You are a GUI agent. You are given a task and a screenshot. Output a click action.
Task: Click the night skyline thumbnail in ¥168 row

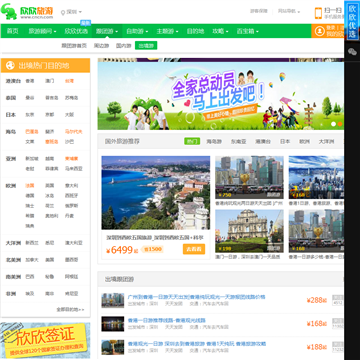[x=113, y=324]
